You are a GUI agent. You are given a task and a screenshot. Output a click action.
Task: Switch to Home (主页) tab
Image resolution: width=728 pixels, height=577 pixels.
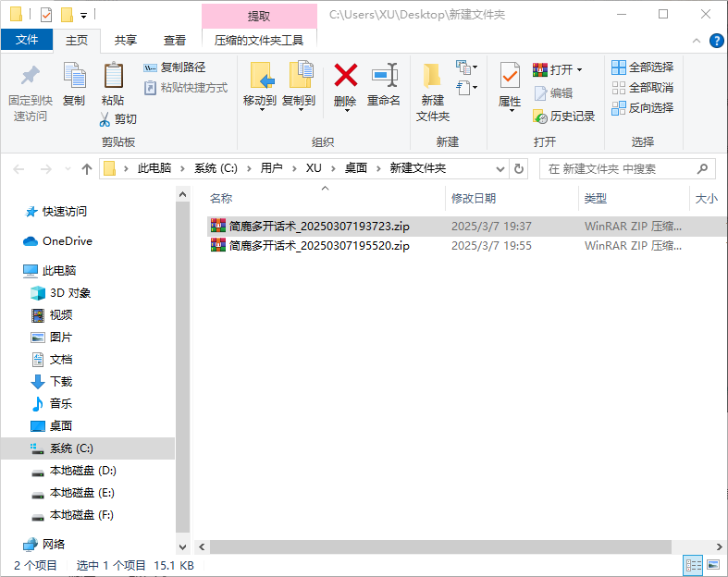click(77, 41)
